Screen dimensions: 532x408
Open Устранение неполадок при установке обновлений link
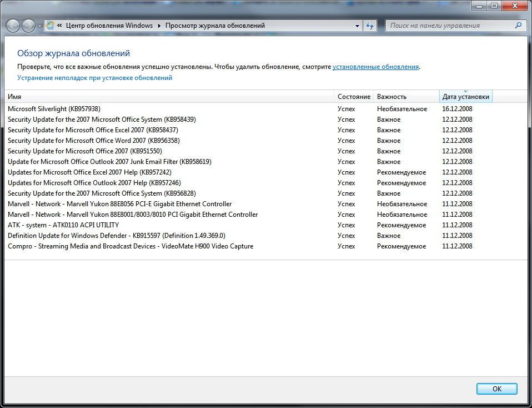[94, 78]
